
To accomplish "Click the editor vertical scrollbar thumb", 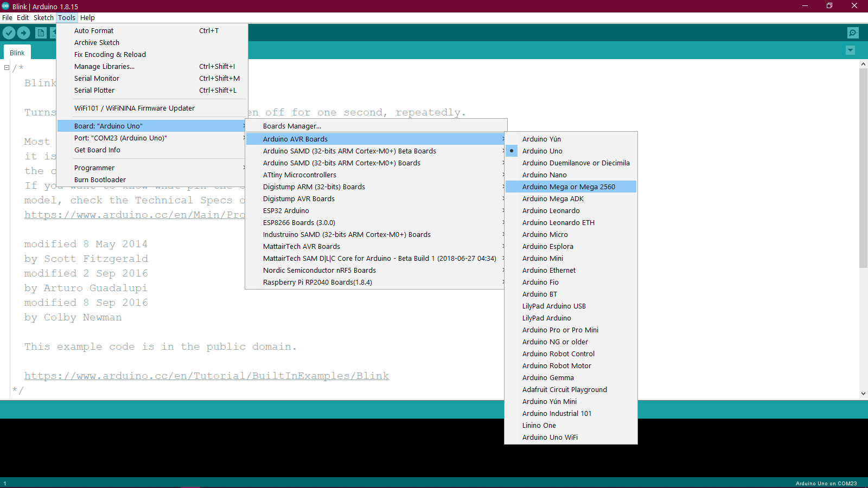I will 863,168.
